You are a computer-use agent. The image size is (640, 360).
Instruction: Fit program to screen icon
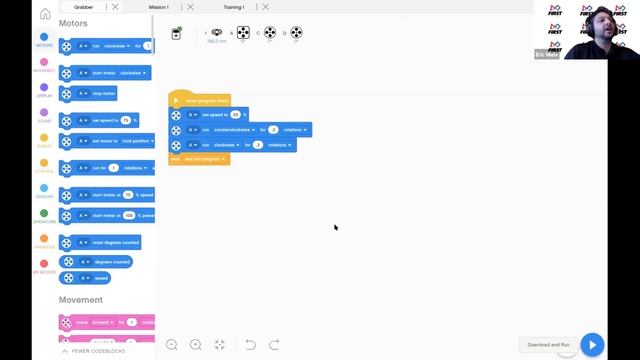point(220,344)
